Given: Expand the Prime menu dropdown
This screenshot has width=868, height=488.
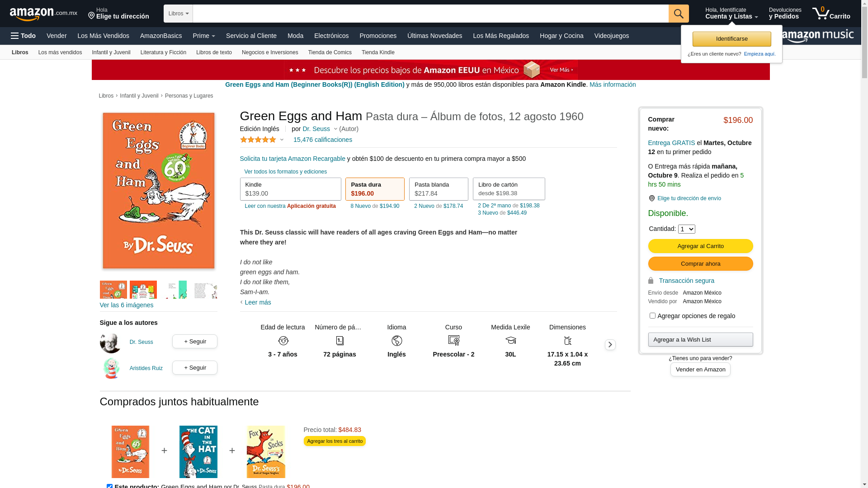Looking at the screenshot, I should click(204, 36).
